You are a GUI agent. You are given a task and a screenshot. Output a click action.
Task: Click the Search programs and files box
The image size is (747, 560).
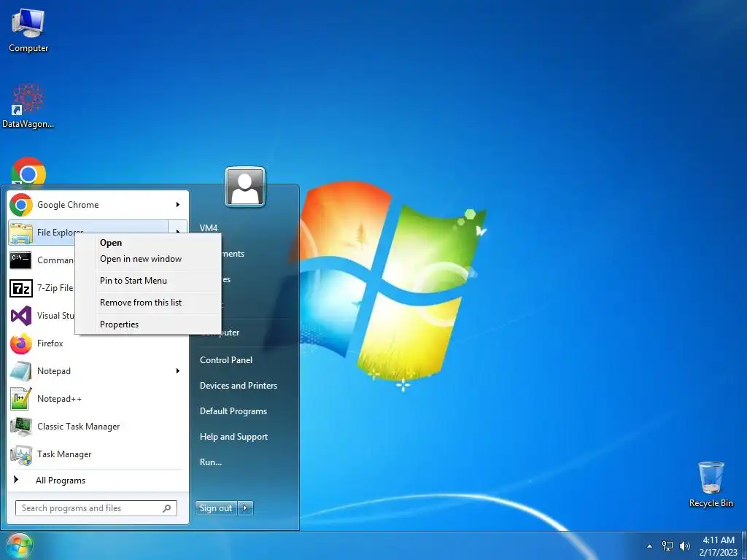(96, 508)
